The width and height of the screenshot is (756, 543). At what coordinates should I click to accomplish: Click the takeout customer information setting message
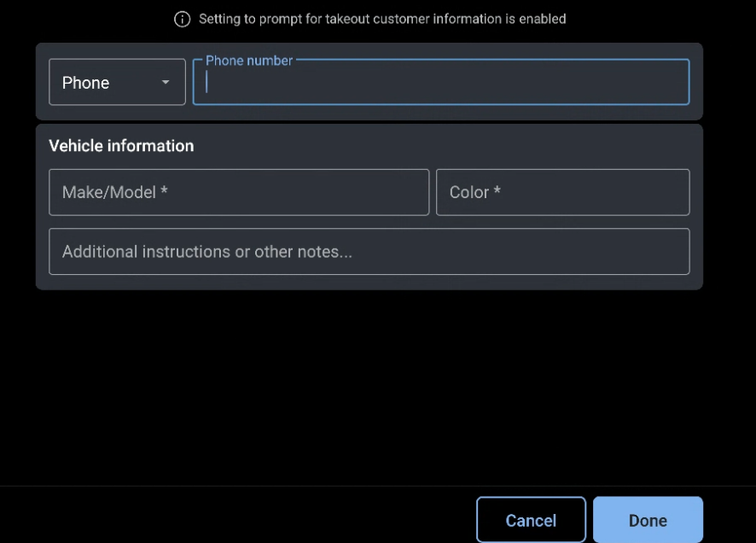pyautogui.click(x=381, y=19)
